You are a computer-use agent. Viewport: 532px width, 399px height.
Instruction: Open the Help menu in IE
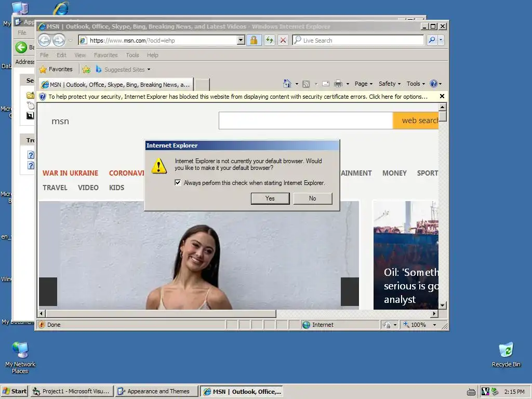[152, 55]
